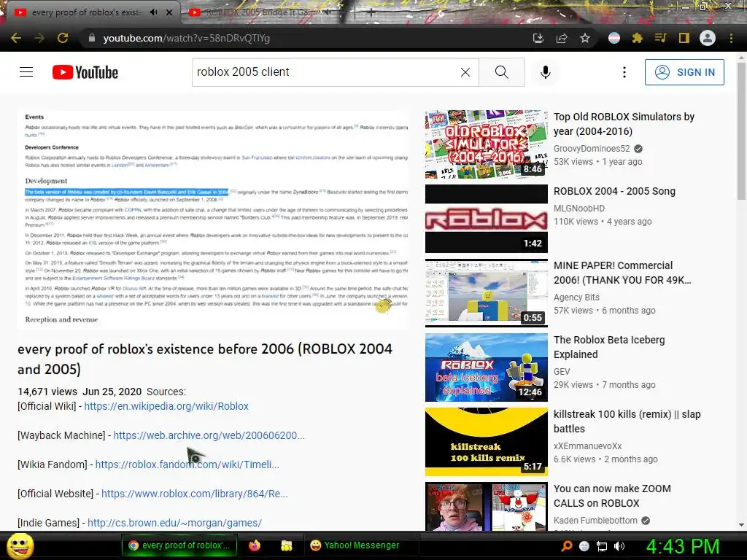Open the Chrome three-dot menu
Image resolution: width=747 pixels, height=560 pixels.
[731, 38]
